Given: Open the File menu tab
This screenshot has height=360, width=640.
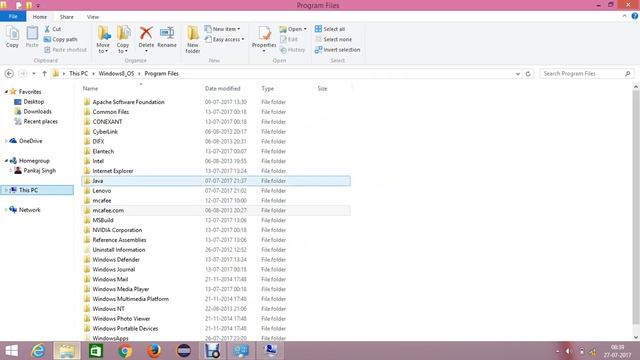Looking at the screenshot, I should click(13, 17).
